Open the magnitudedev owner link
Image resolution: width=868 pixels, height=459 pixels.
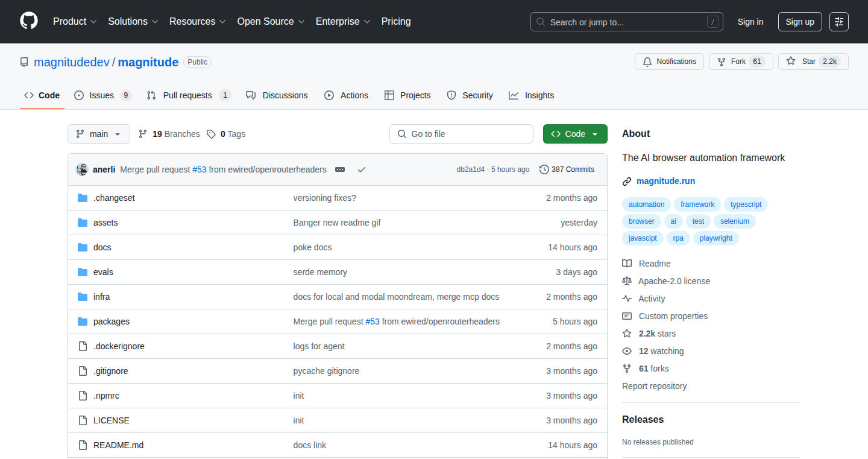[x=72, y=62]
